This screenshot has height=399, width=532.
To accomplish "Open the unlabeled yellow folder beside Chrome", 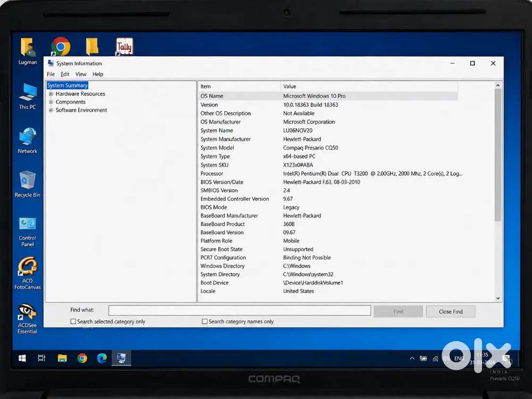I will coord(92,46).
